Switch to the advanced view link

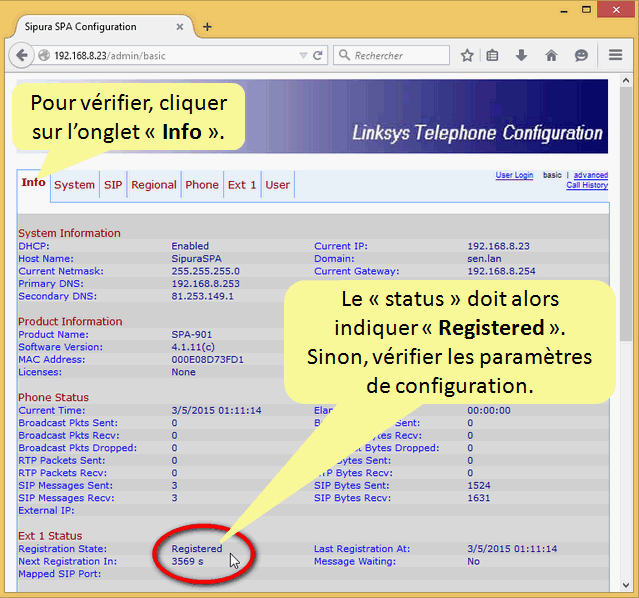pos(591,175)
